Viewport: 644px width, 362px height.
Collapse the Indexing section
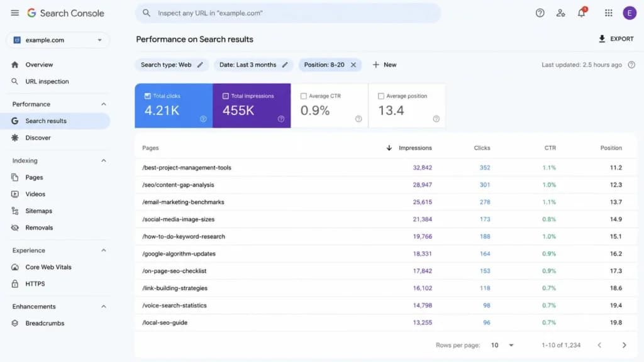click(x=104, y=161)
